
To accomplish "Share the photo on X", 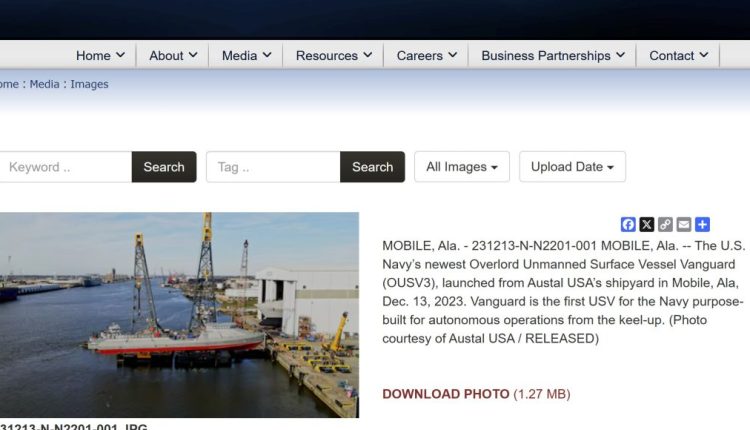I will 647,225.
